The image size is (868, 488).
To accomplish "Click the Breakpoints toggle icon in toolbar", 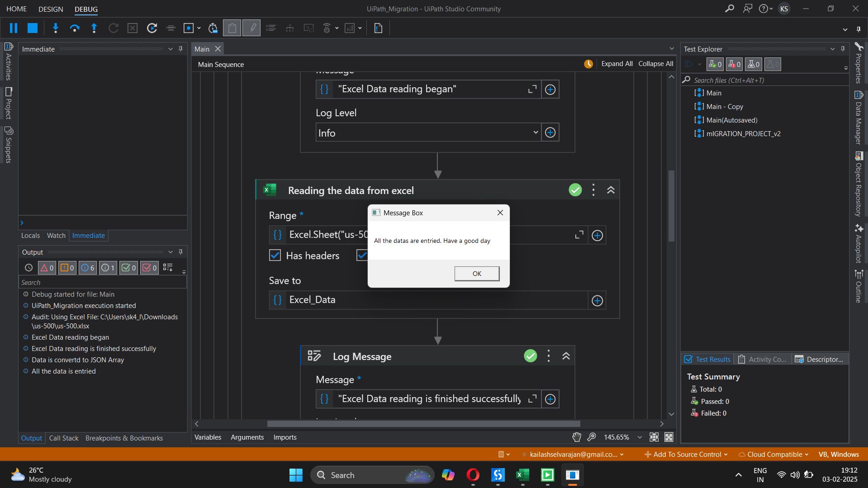I will click(189, 28).
